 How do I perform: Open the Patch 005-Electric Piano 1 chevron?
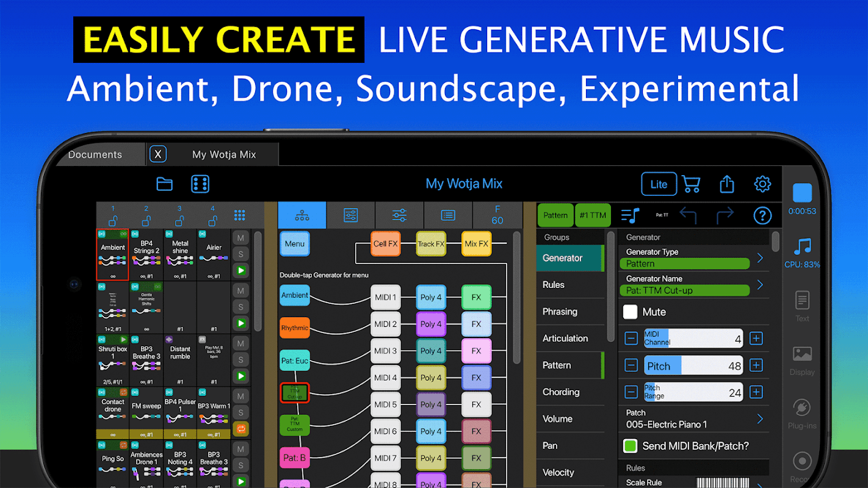(760, 418)
